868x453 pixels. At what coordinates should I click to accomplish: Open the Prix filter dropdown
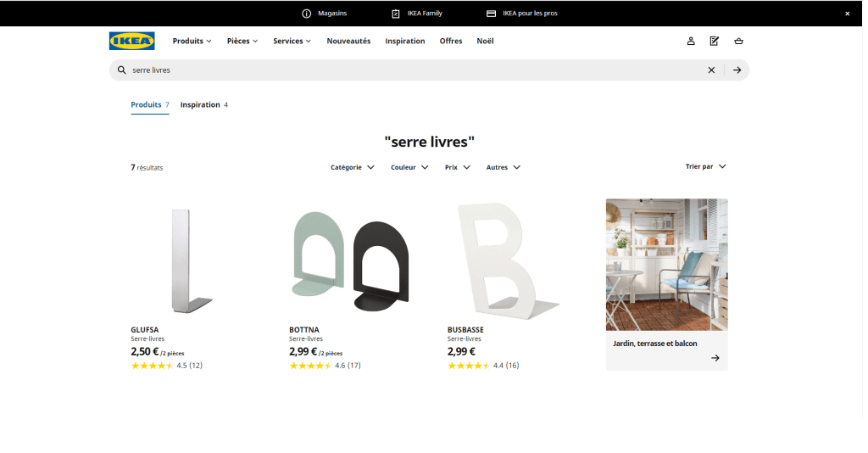458,167
